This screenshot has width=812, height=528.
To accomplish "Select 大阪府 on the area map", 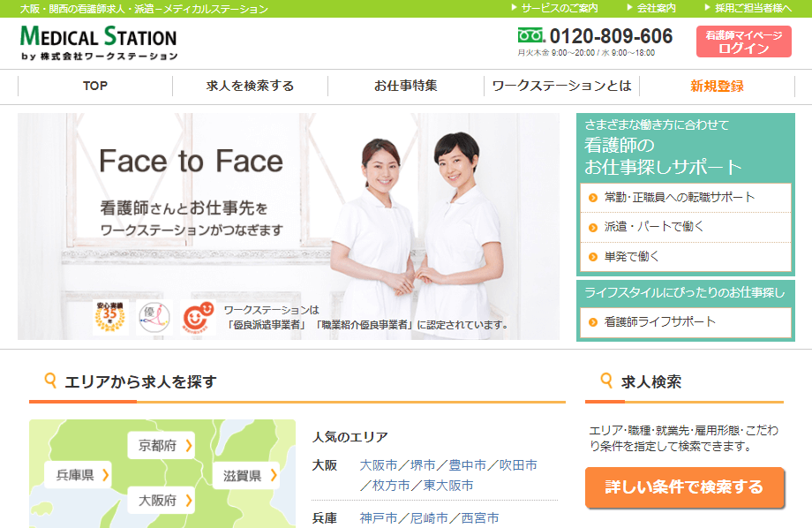I will (162, 501).
